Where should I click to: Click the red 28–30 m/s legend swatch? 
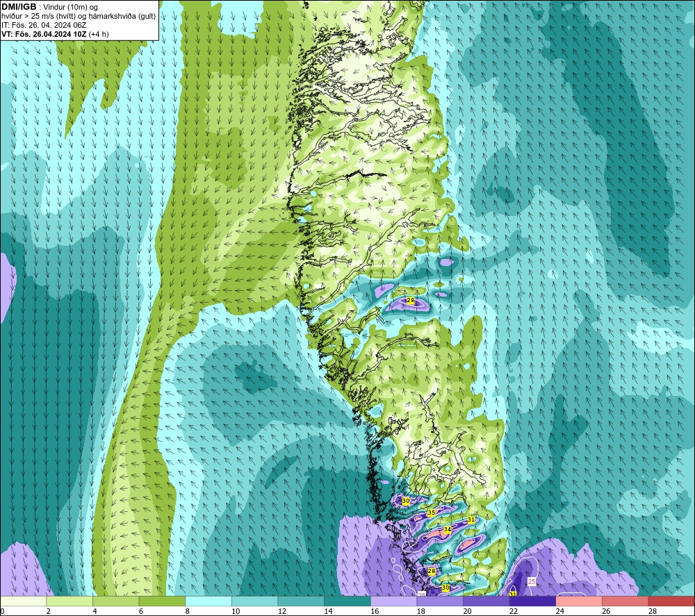671,601
